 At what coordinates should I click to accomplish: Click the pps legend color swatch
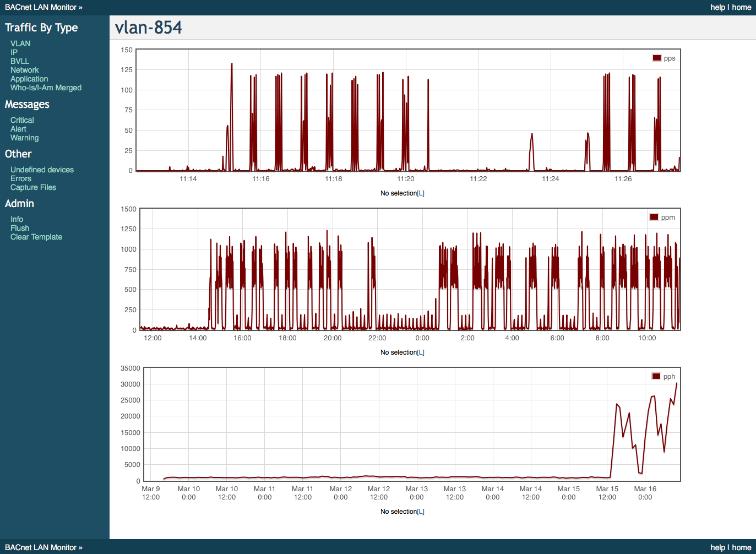click(x=657, y=58)
